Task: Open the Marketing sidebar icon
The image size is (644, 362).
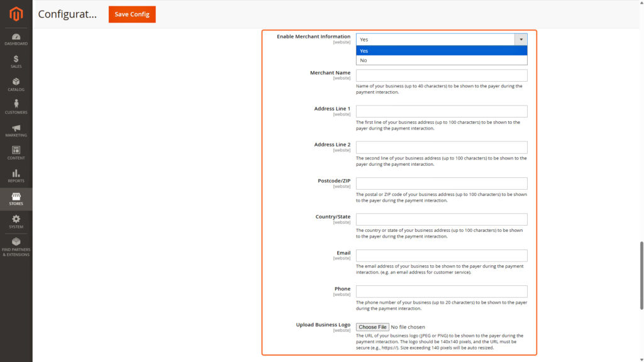Action: (15, 131)
